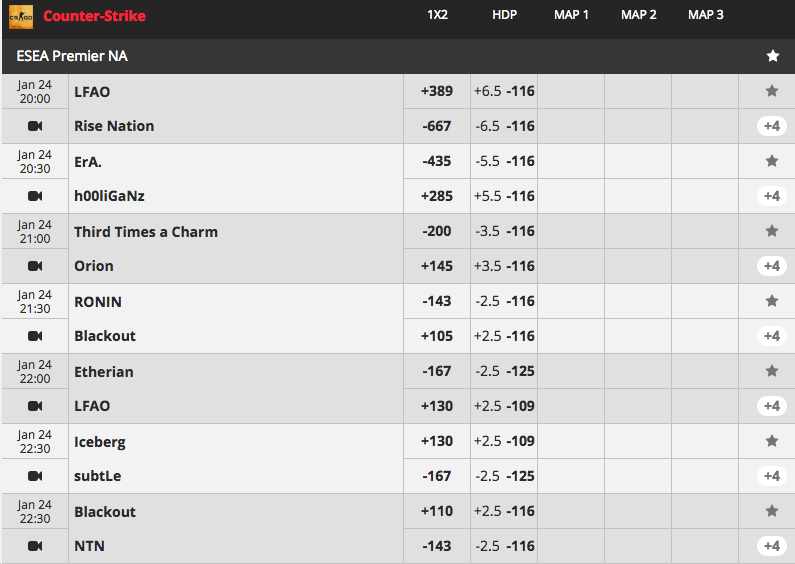Bet on LFAO at +389 odds

(437, 91)
